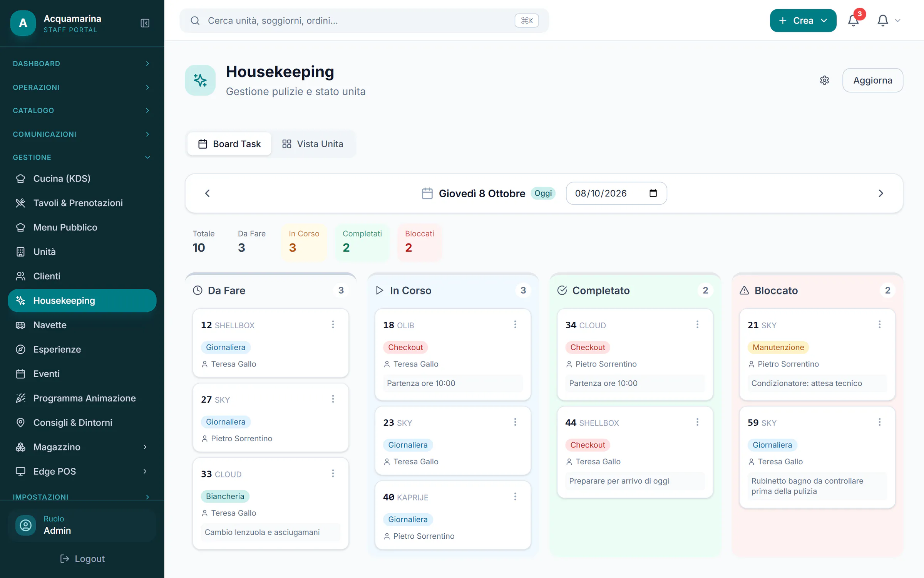Viewport: 924px width, 578px height.
Task: Expand the Magazzino submenu
Action: (x=82, y=447)
